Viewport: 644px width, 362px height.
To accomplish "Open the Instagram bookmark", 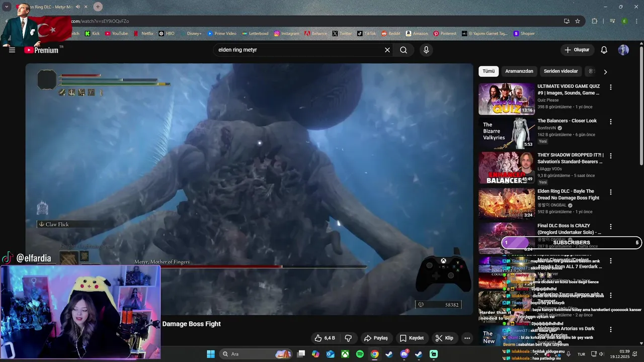I will tap(287, 34).
